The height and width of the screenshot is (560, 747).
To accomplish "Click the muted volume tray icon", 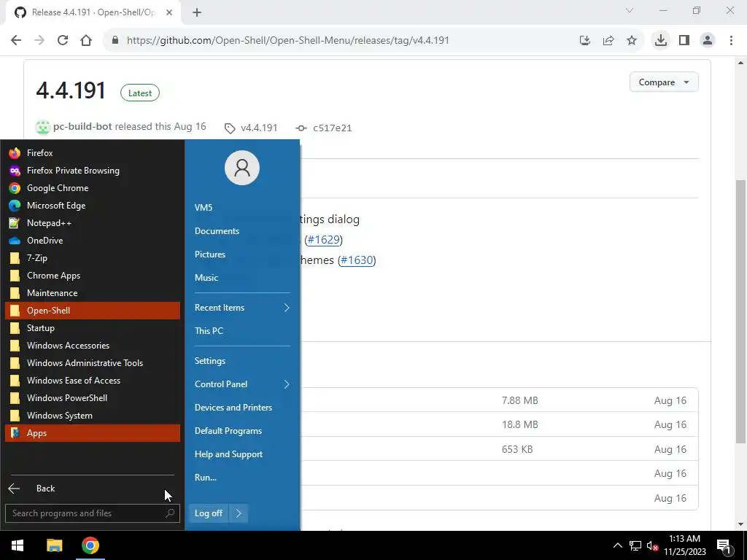I will 652,545.
